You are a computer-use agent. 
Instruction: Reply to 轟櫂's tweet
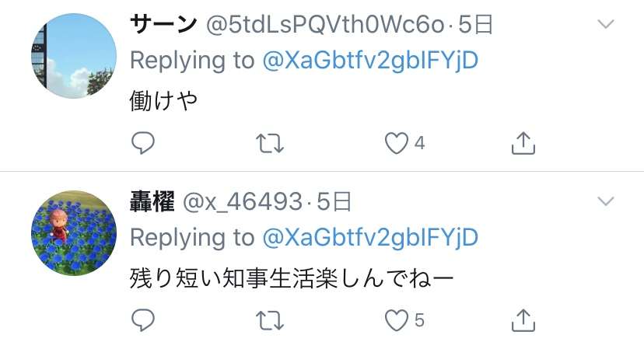(x=143, y=319)
